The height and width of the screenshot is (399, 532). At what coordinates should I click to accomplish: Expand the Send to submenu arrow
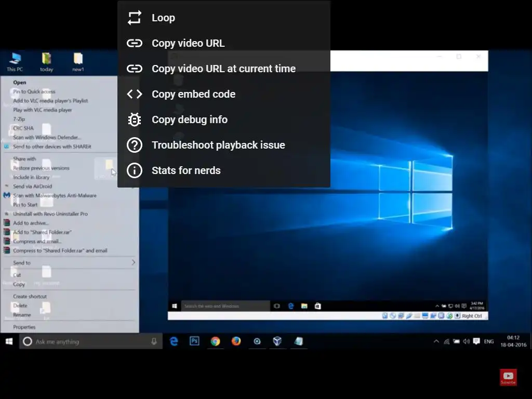pyautogui.click(x=134, y=262)
